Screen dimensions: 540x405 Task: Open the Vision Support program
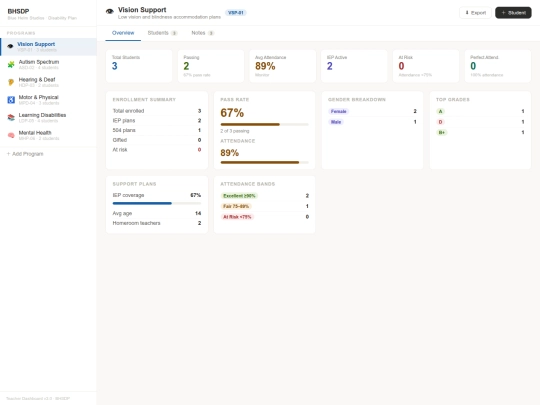48,46
